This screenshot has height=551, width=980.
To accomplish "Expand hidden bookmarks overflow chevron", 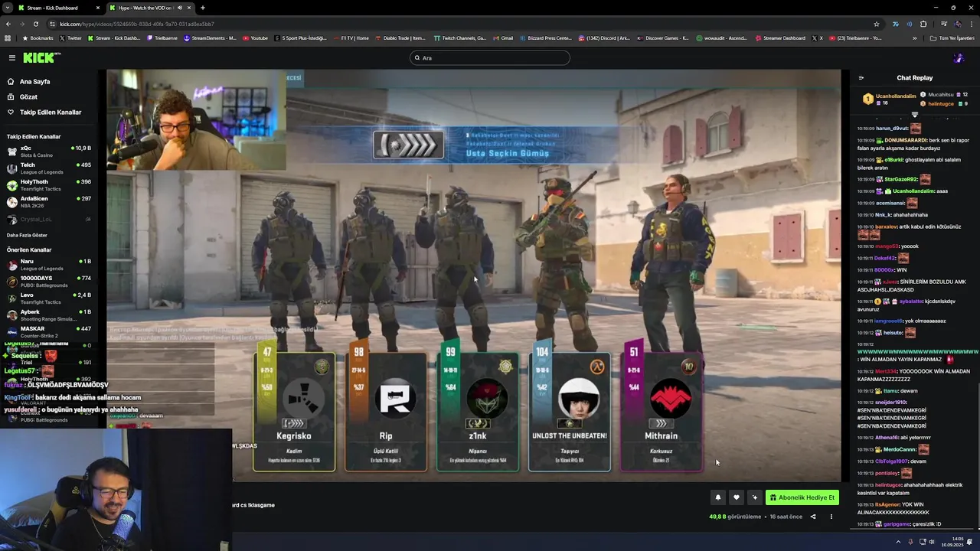I will click(x=914, y=38).
